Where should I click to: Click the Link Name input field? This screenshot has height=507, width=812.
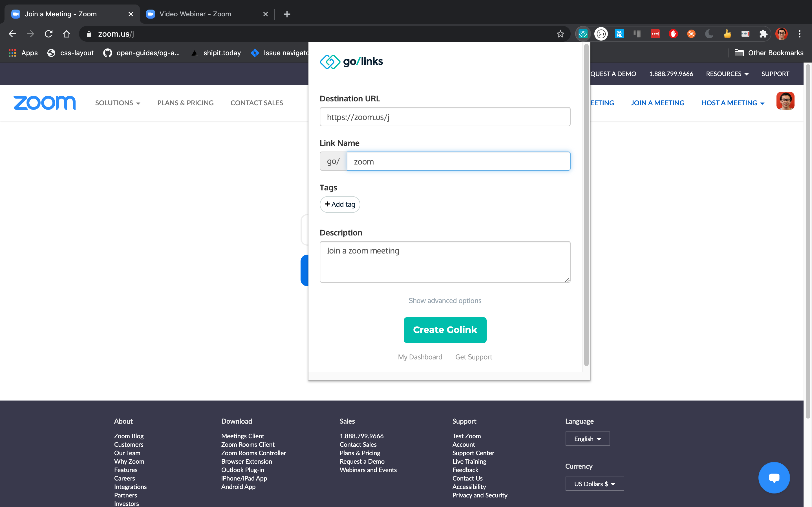click(x=458, y=161)
